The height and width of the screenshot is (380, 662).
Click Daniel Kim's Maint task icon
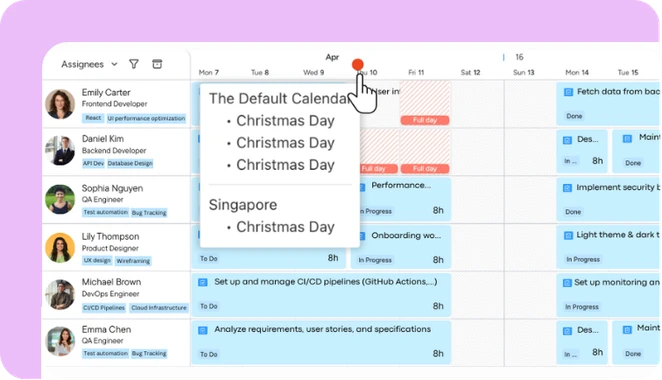click(x=627, y=138)
